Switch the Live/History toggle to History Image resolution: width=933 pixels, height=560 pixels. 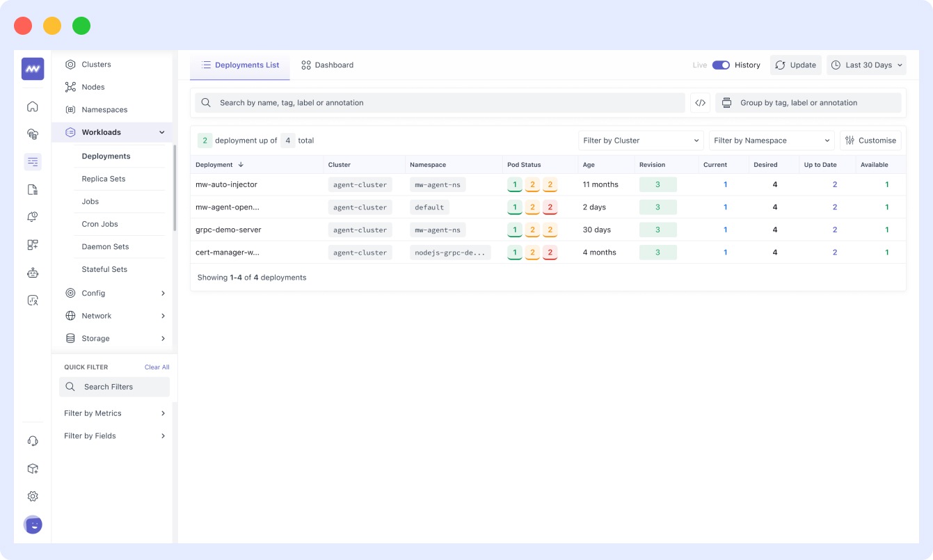click(721, 64)
